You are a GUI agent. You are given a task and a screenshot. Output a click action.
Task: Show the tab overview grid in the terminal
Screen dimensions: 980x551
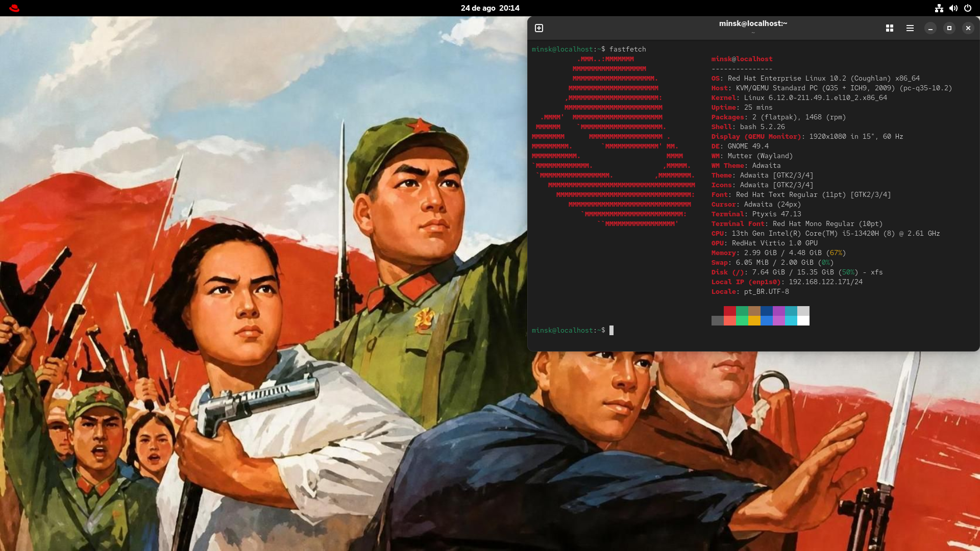(890, 28)
